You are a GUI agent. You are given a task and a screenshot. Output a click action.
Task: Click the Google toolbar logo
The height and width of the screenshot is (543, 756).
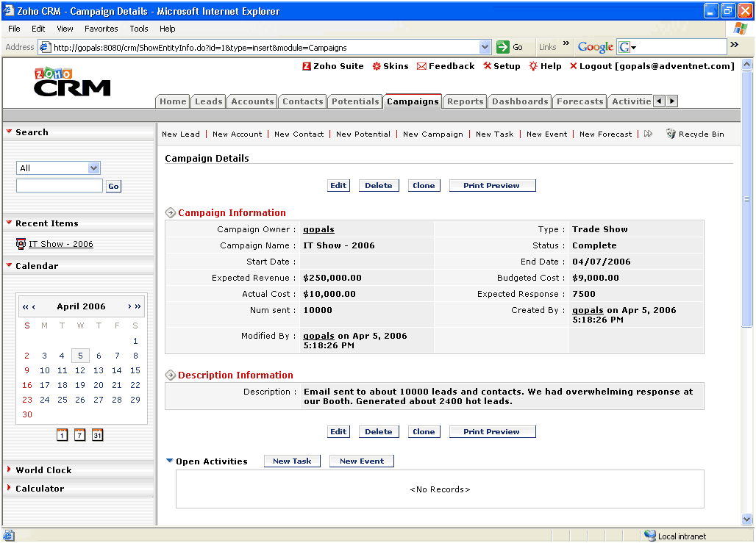(x=596, y=47)
